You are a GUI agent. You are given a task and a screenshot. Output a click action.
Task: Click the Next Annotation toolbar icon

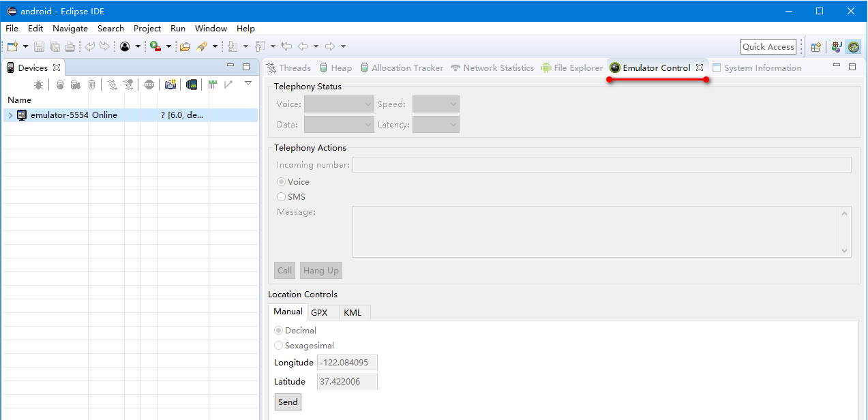coord(233,46)
